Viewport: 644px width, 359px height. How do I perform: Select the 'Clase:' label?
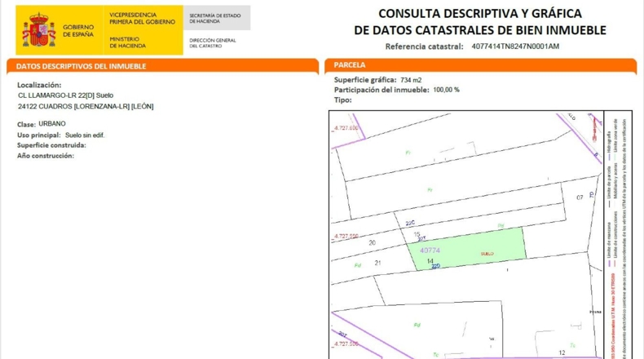(26, 124)
